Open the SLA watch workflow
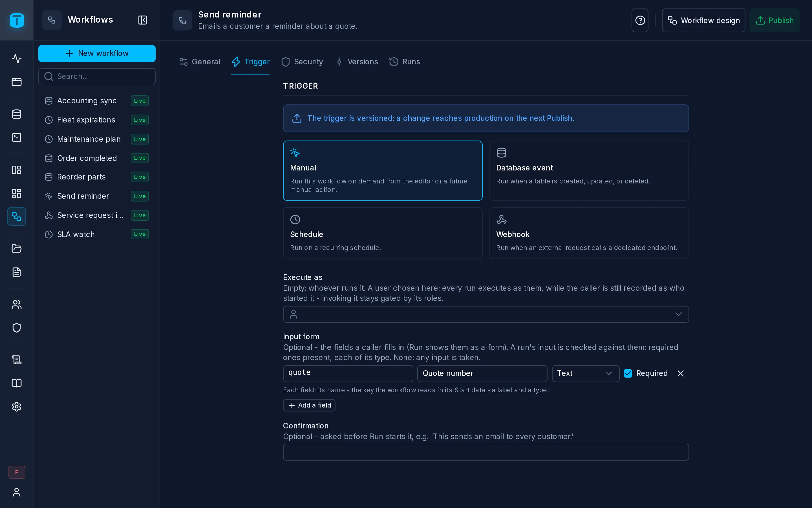Image resolution: width=812 pixels, height=508 pixels. coord(97,234)
